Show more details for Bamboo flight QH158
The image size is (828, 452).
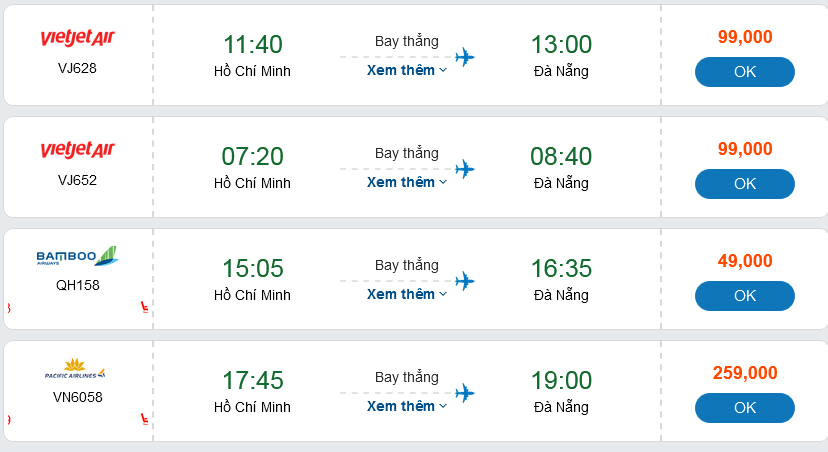[406, 295]
